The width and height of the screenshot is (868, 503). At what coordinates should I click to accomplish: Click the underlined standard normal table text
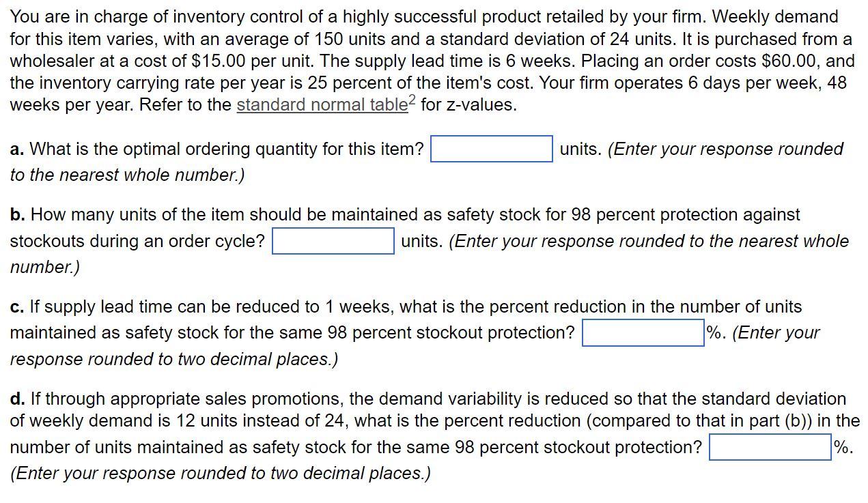[321, 105]
